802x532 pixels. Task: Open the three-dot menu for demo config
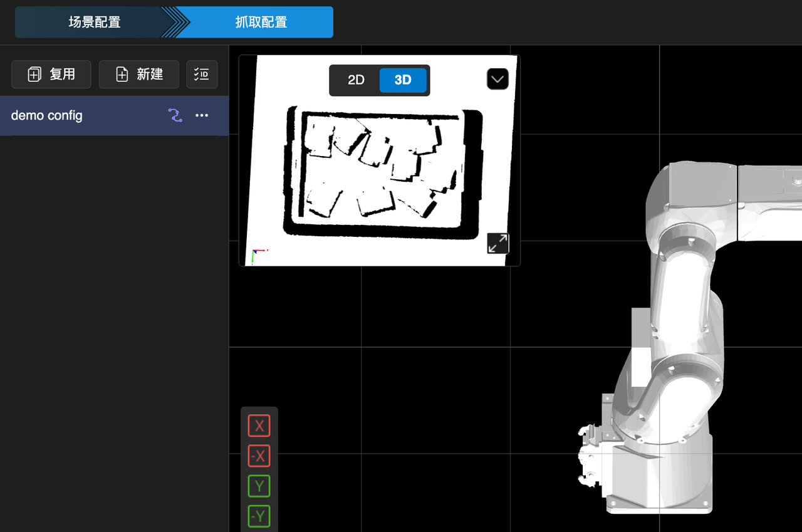tap(202, 115)
